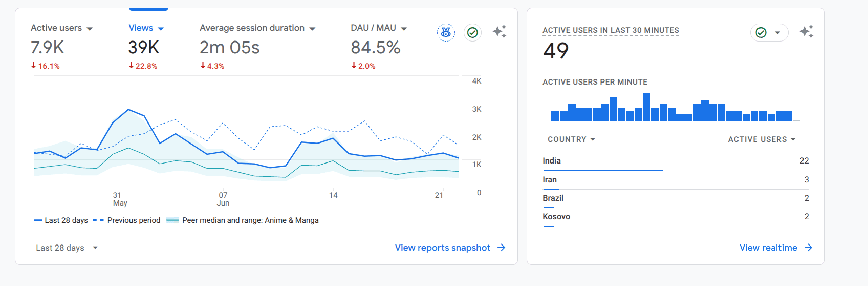Screen dimensions: 868x286
Task: Select the 7.9K Active users metric
Action: [47, 47]
